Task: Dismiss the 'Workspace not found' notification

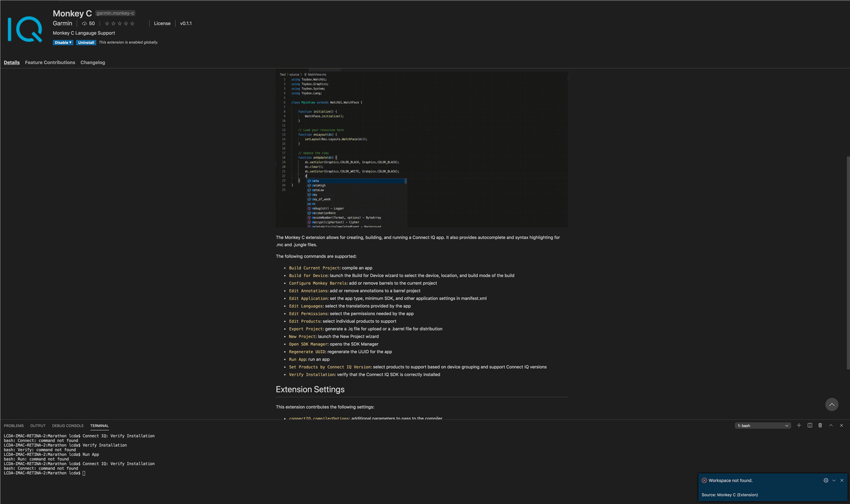Action: [x=841, y=481]
